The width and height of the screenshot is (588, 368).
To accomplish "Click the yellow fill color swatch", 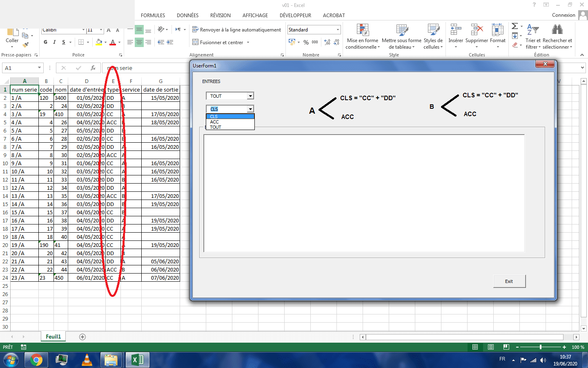I will [x=99, y=42].
